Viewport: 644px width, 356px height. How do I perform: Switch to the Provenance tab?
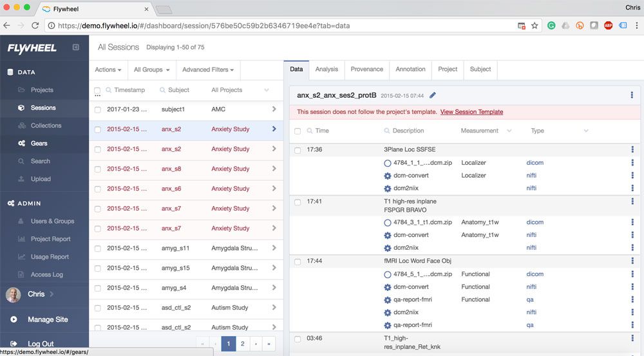click(x=366, y=70)
